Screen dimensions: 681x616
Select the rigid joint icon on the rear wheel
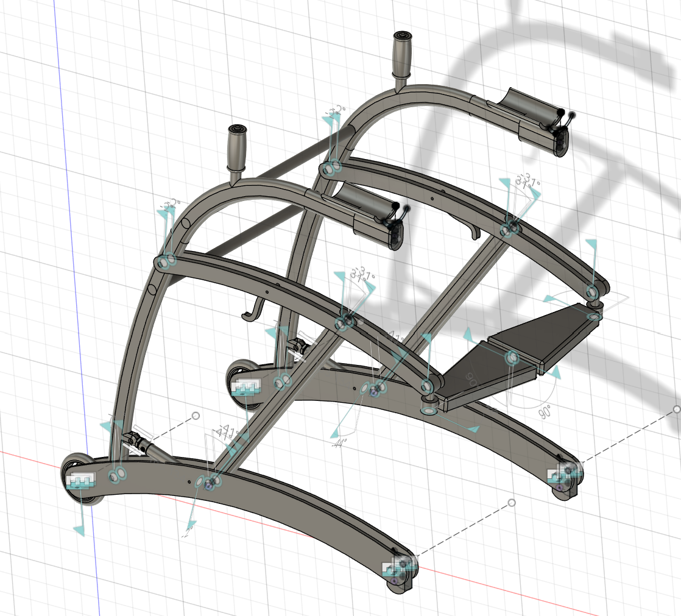(246, 387)
